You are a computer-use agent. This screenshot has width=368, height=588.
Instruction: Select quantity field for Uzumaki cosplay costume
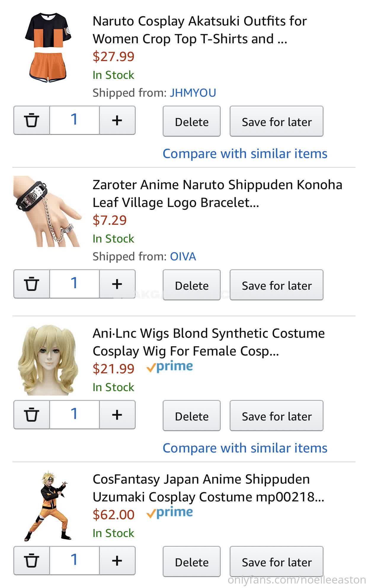(74, 561)
